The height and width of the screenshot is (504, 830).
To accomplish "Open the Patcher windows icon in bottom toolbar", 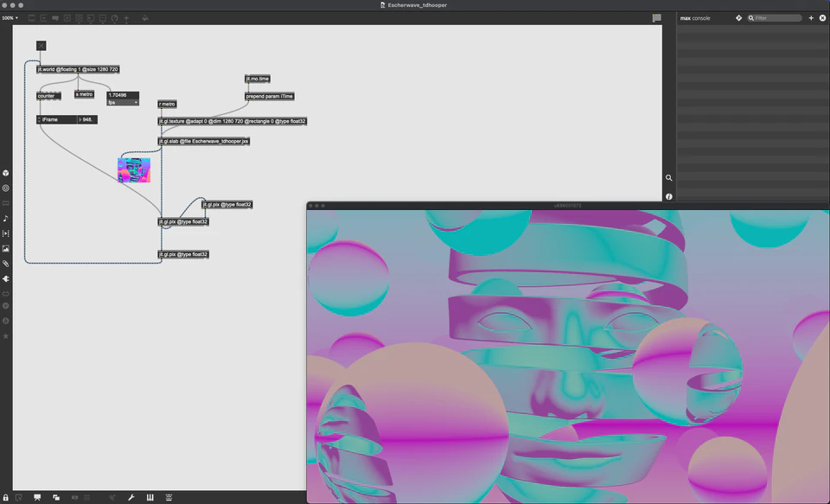I will click(x=56, y=498).
